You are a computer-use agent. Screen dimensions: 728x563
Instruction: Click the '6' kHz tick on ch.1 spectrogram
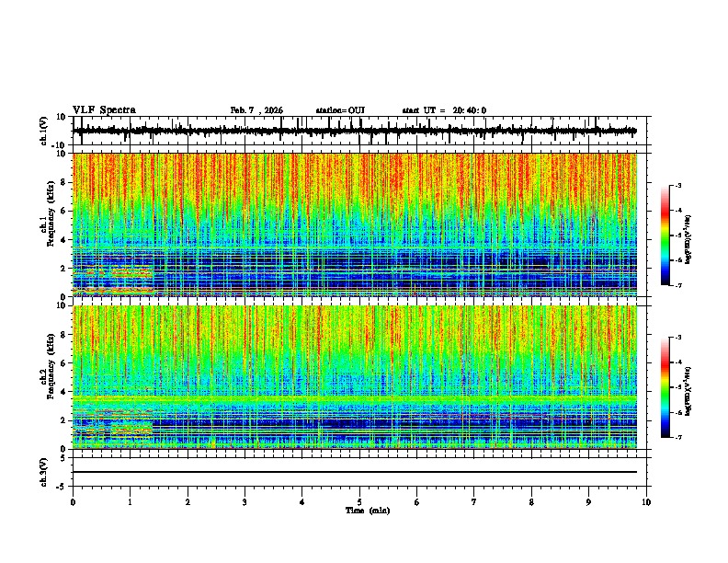(x=63, y=211)
